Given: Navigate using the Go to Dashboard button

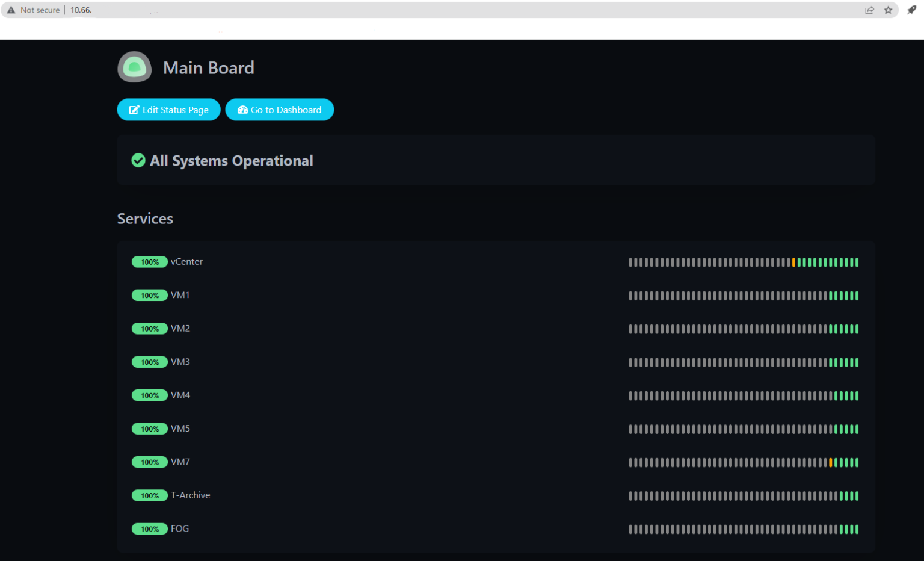Looking at the screenshot, I should pyautogui.click(x=280, y=110).
